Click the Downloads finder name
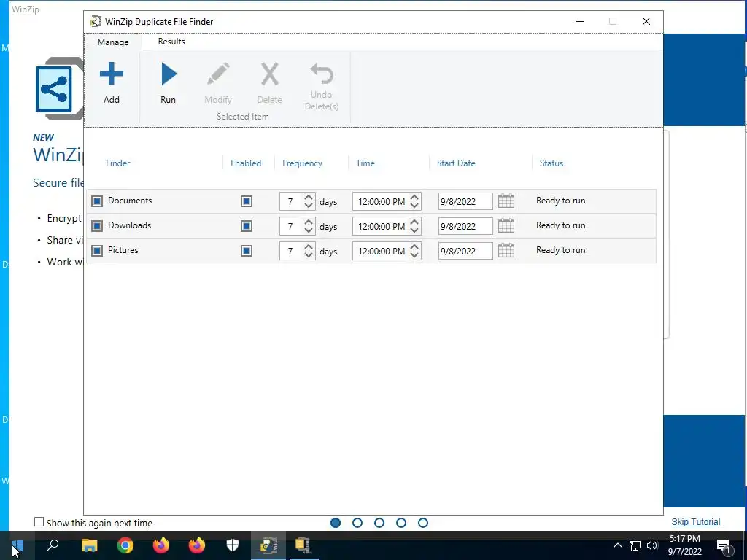This screenshot has height=560, width=747. point(130,225)
